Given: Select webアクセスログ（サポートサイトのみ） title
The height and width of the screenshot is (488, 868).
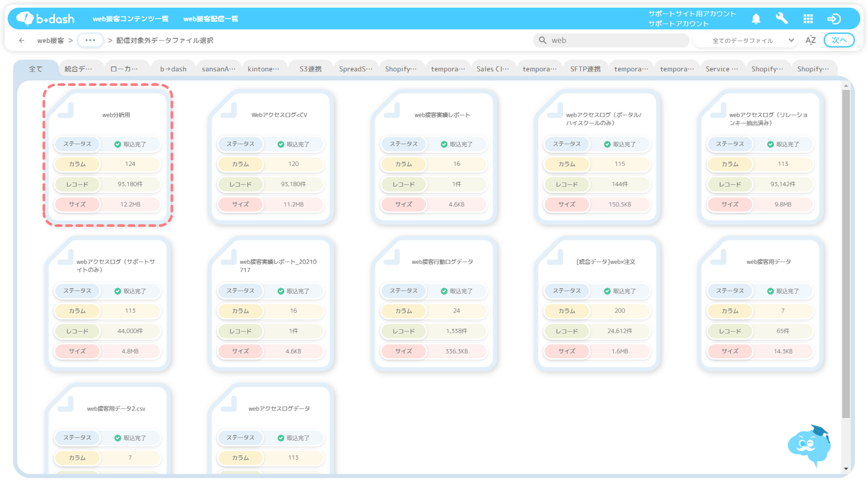Looking at the screenshot, I should click(115, 265).
